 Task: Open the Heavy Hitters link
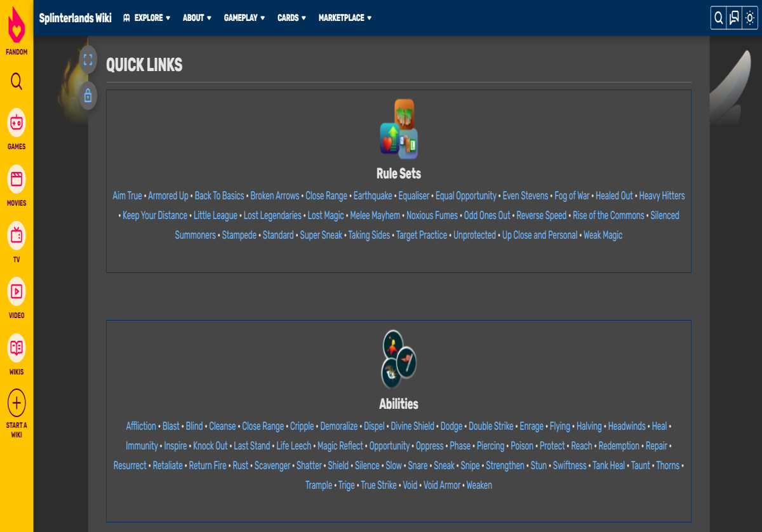tap(662, 196)
